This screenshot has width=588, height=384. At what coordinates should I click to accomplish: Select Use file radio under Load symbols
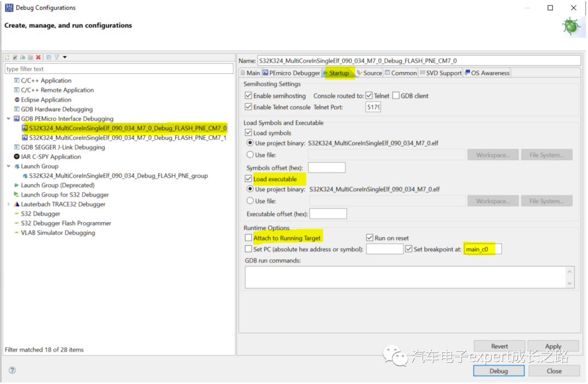pyautogui.click(x=250, y=155)
